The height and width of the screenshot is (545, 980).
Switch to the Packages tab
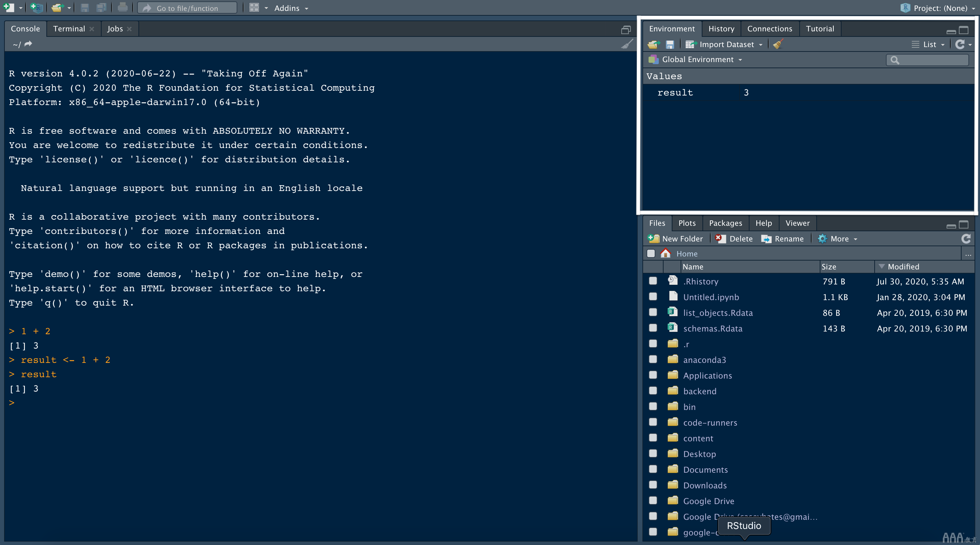coord(726,223)
